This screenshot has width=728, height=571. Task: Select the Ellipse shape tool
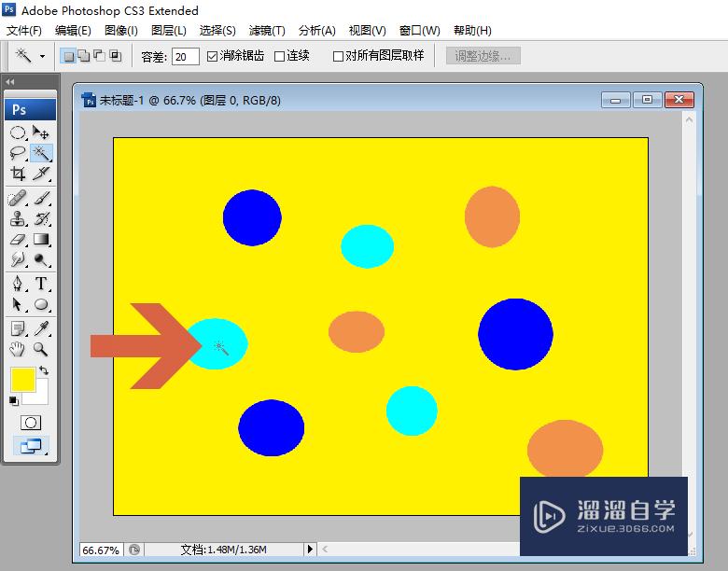pyautogui.click(x=41, y=304)
